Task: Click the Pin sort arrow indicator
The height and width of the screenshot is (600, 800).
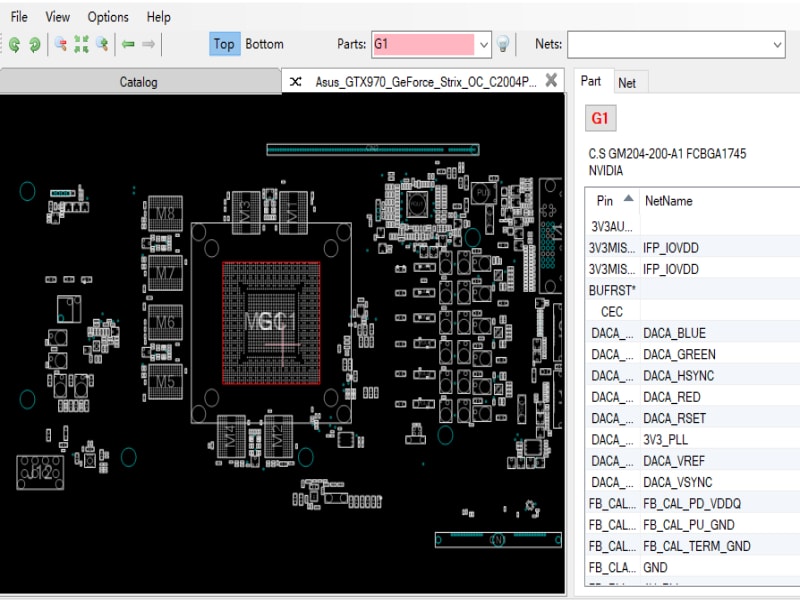Action: tap(629, 198)
